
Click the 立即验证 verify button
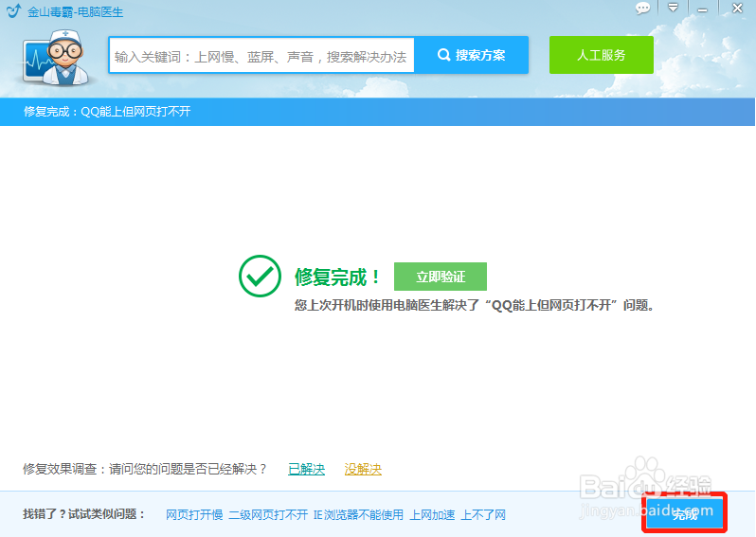441,277
